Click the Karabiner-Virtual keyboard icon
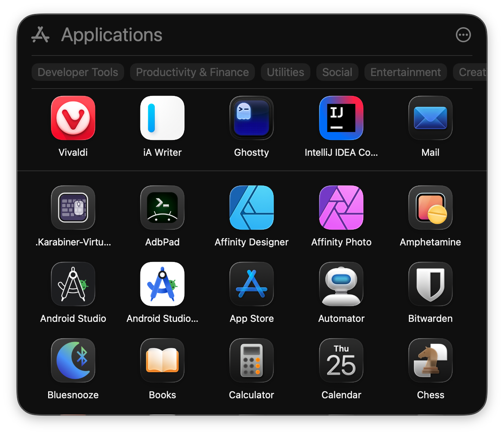Screen dimensions: 504x435 click(73, 208)
